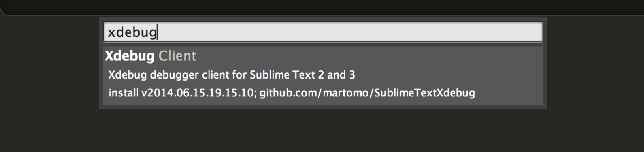Screen dimensions: 644x152
Task: Click the word install in the result details
Action: [x=123, y=93]
